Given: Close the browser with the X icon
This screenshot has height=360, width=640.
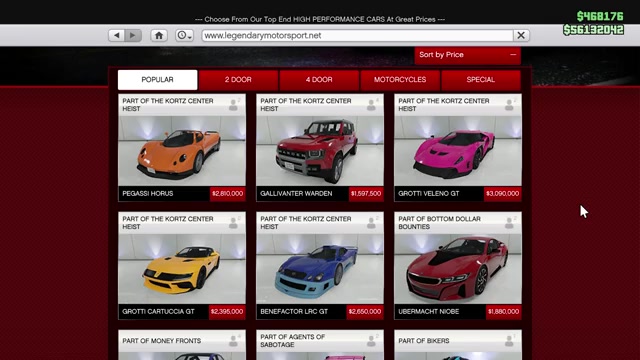Looking at the screenshot, I should tap(521, 36).
